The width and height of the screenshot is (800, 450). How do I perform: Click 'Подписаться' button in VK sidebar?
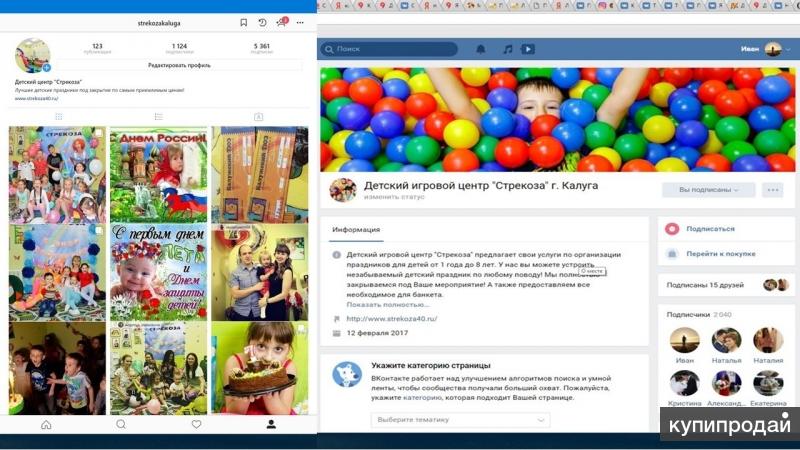710,229
